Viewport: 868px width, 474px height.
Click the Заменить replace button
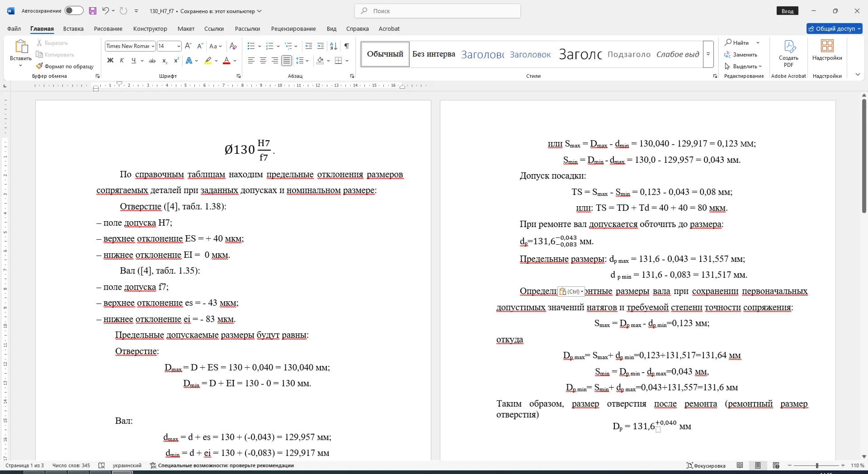[741, 55]
